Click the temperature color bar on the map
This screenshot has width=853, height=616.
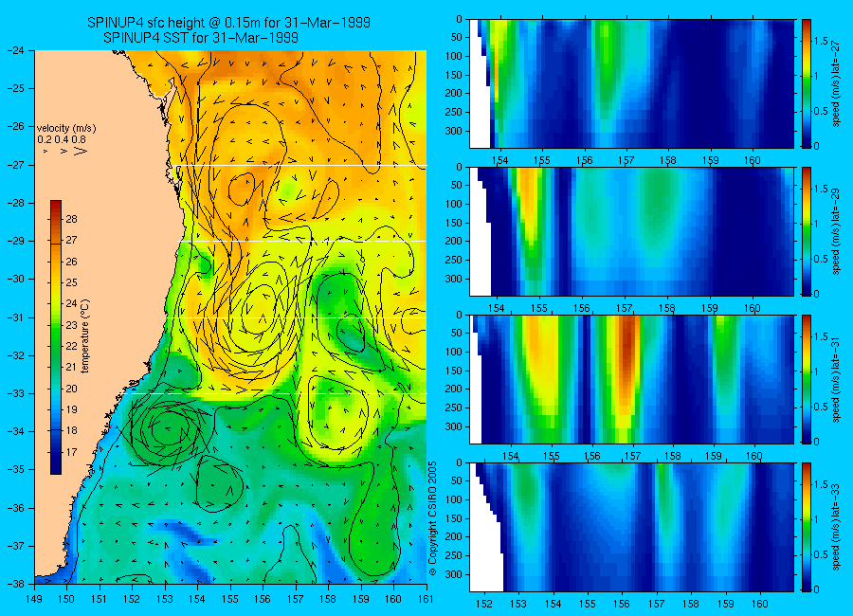click(56, 337)
